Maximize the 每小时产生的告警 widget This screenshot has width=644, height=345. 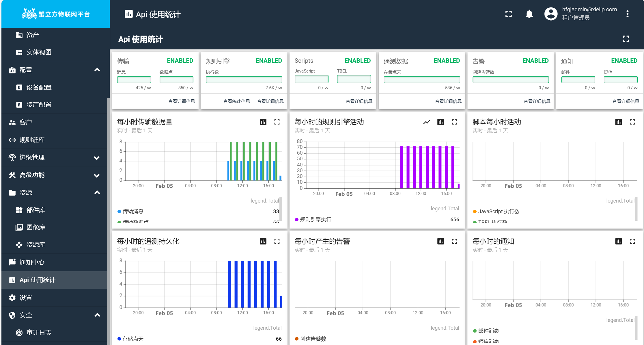454,241
